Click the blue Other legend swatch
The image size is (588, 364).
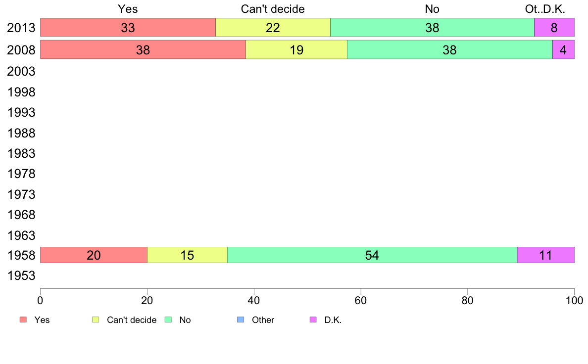pos(241,320)
